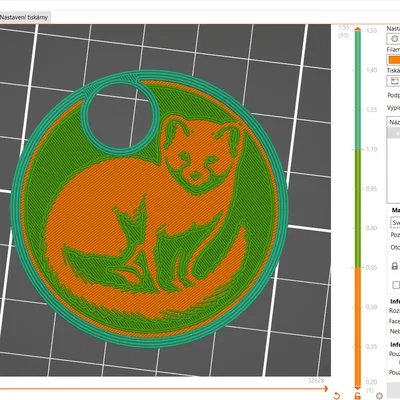
Task: Click the right thumb of the horizontal move slider
Action: (326, 389)
